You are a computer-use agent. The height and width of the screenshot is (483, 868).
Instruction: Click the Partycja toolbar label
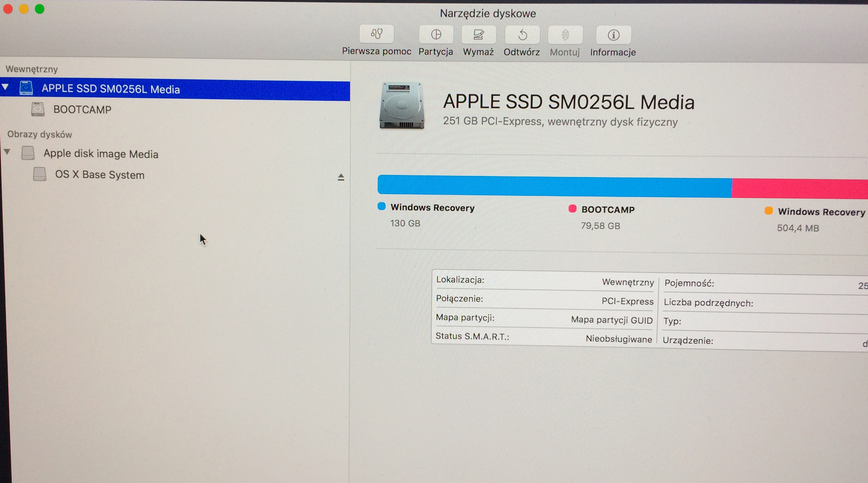click(436, 52)
